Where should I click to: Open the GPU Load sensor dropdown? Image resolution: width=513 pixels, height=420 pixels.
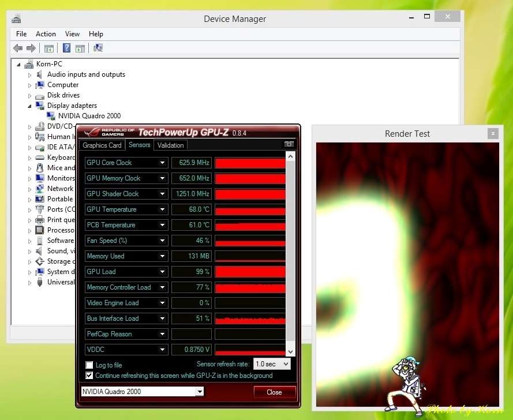coord(162,272)
